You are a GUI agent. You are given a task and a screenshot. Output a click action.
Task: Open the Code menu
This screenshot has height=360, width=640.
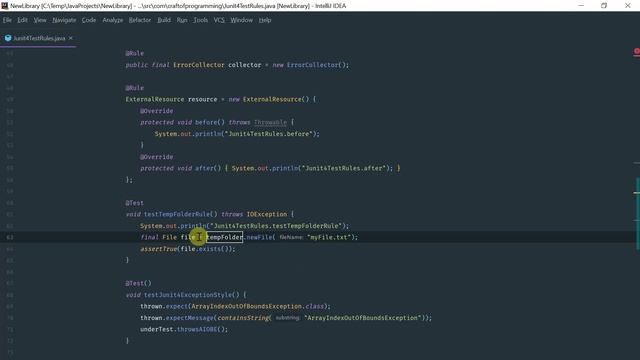coord(89,20)
